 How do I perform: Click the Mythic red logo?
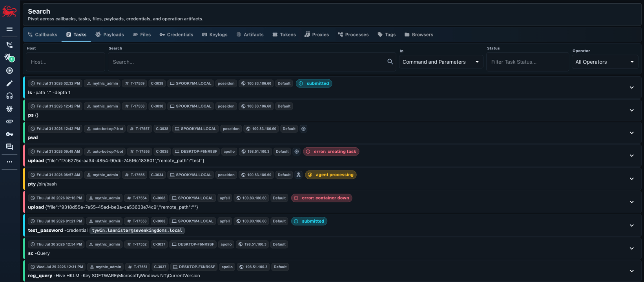point(9,11)
